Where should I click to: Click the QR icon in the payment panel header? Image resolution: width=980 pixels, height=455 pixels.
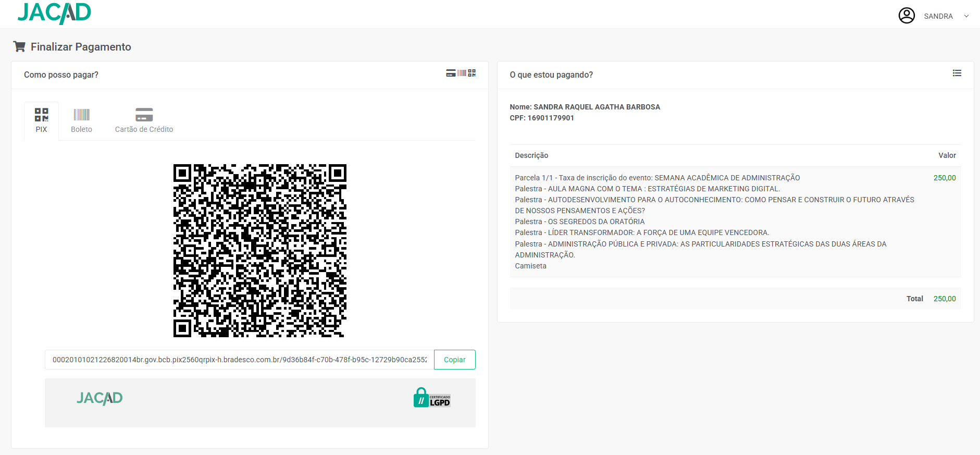pos(472,73)
